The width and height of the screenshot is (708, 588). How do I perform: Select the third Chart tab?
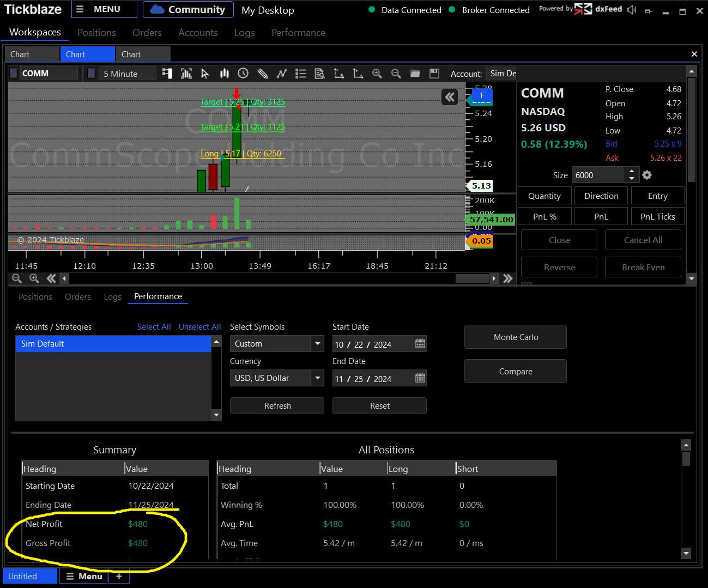[143, 54]
